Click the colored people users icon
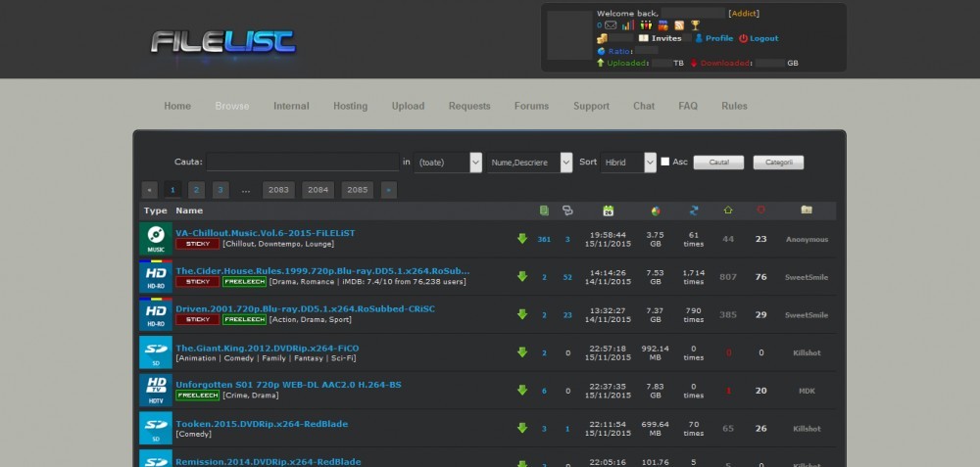This screenshot has width=980, height=467. [x=646, y=25]
